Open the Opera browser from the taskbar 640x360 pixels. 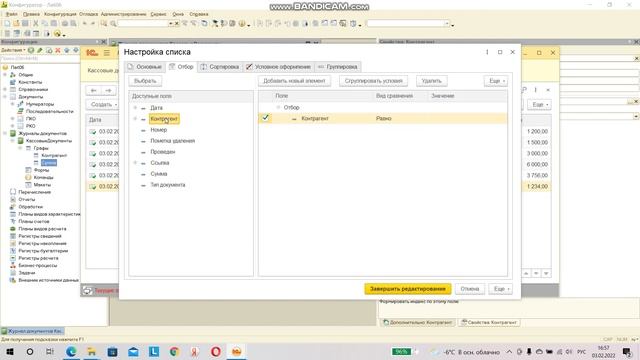click(216, 351)
